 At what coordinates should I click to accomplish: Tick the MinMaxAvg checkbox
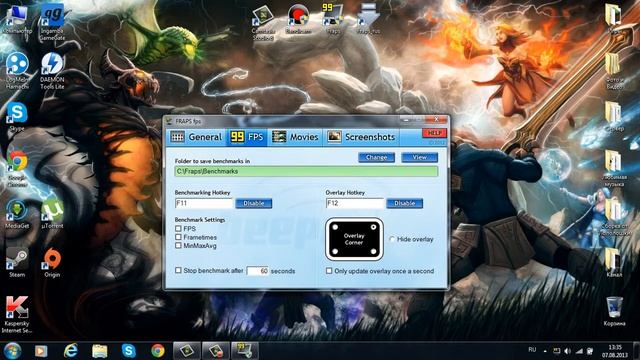178,246
